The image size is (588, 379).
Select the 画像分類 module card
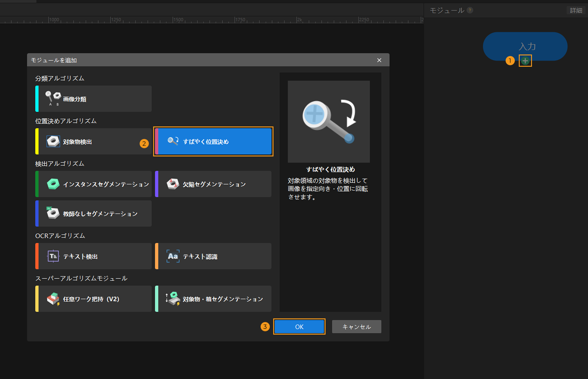point(93,99)
